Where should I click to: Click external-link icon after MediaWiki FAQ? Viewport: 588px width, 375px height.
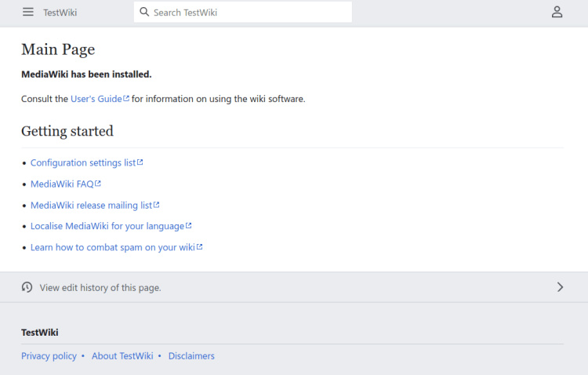(x=98, y=184)
